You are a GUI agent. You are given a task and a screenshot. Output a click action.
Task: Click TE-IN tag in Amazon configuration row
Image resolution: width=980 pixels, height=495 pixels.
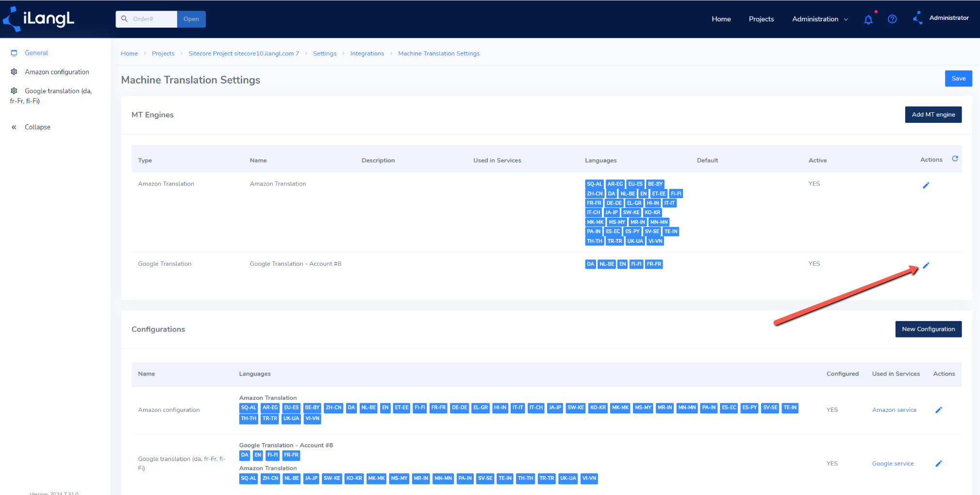790,408
